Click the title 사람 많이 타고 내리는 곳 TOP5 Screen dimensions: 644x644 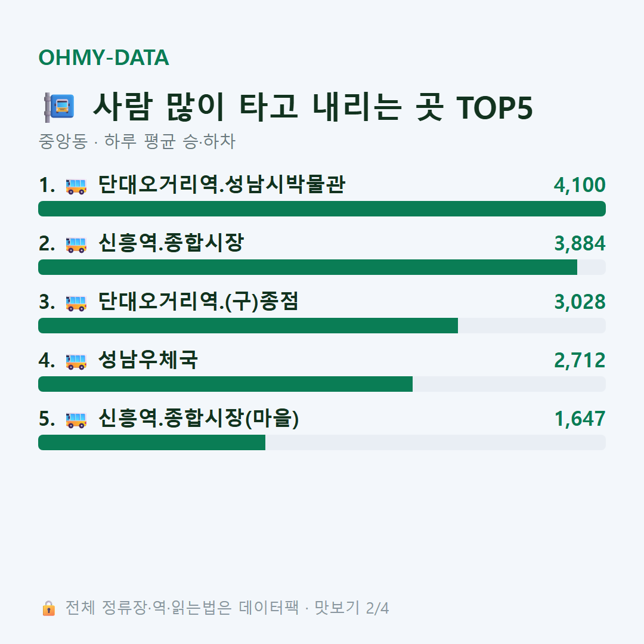(313, 107)
